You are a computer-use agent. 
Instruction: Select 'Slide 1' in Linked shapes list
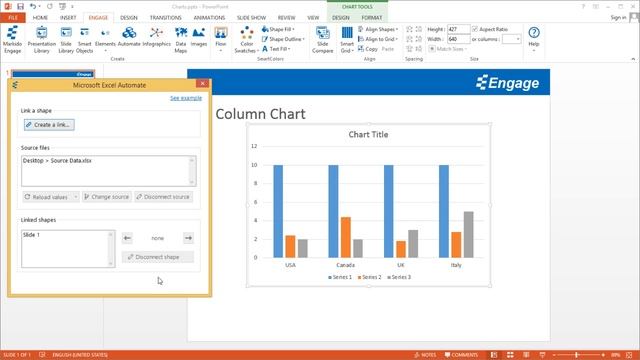31,235
